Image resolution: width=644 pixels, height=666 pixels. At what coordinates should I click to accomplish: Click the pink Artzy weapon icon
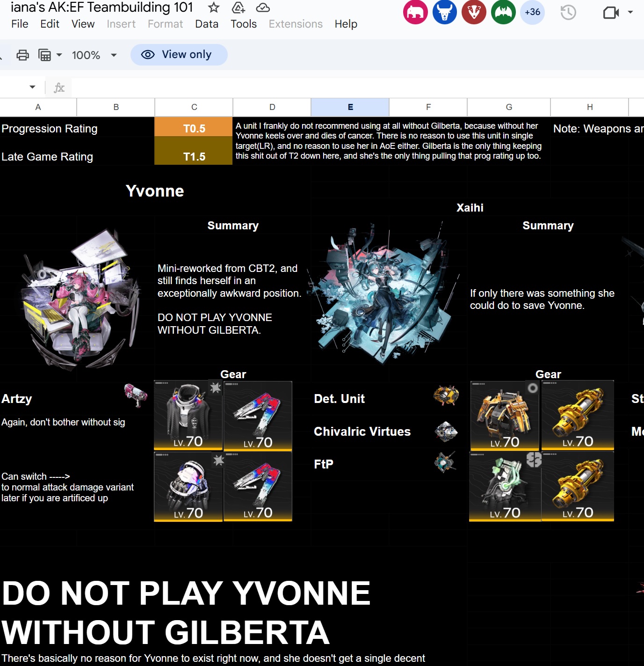pos(136,395)
